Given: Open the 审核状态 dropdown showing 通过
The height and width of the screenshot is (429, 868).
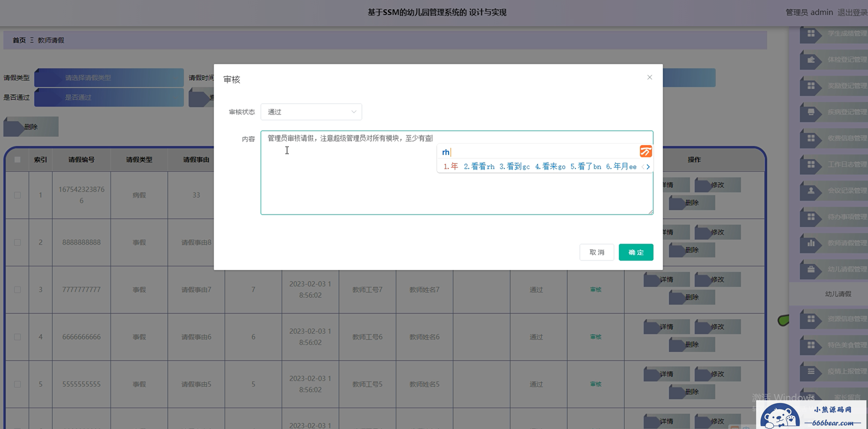Looking at the screenshot, I should (x=311, y=112).
